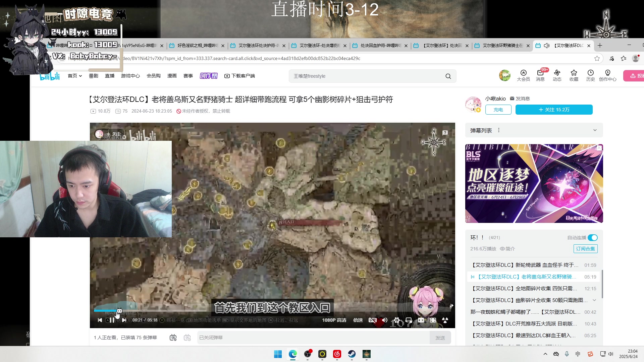
Task: Open the 创作中心 creator center icon
Action: pos(608,75)
